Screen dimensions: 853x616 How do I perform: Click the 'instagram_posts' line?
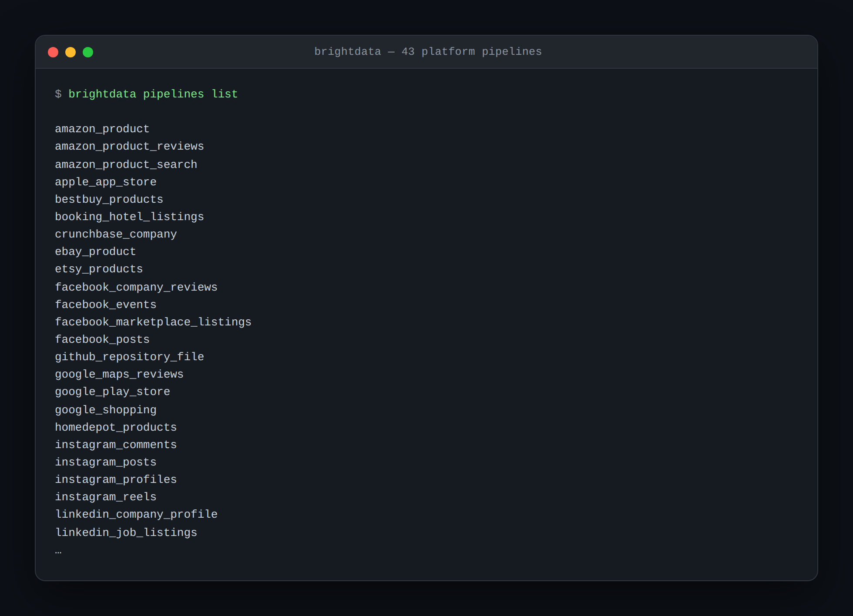(106, 462)
